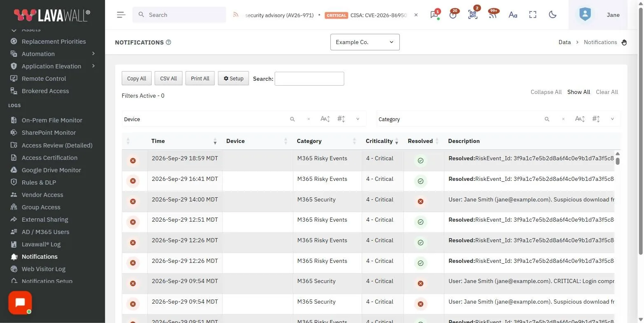Screen dimensions: 644x323
Task: Click the Device filter search magnifier icon
Action: [x=292, y=119]
